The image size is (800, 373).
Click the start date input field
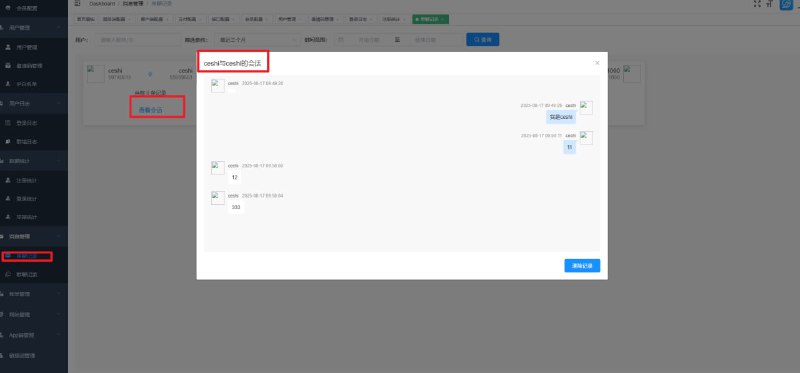click(x=368, y=39)
